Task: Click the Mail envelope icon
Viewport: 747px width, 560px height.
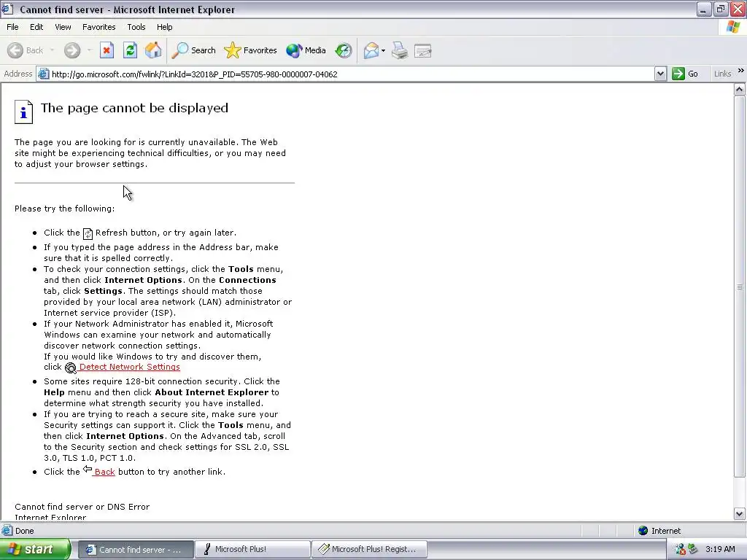Action: [371, 50]
